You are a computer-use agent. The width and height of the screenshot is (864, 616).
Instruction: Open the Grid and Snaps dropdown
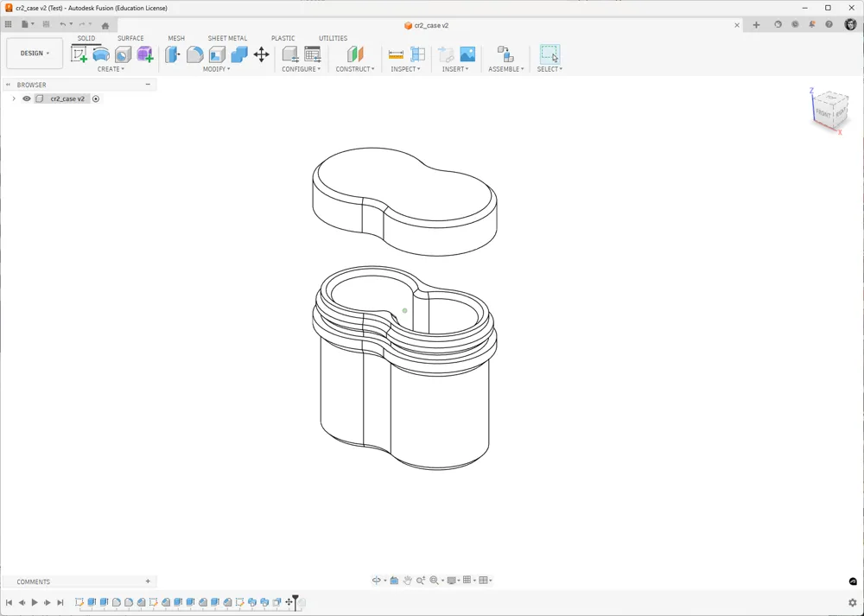(469, 580)
